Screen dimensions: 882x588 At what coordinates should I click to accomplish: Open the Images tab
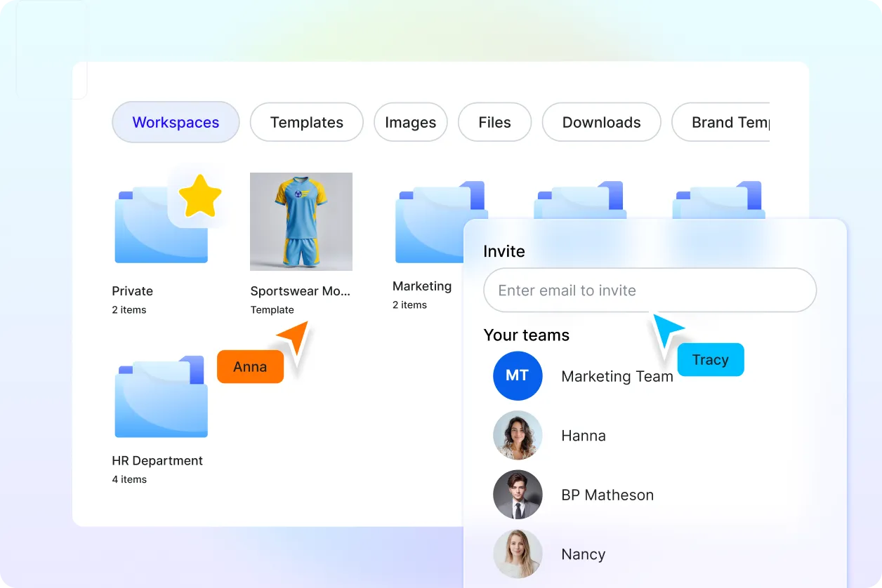click(410, 122)
